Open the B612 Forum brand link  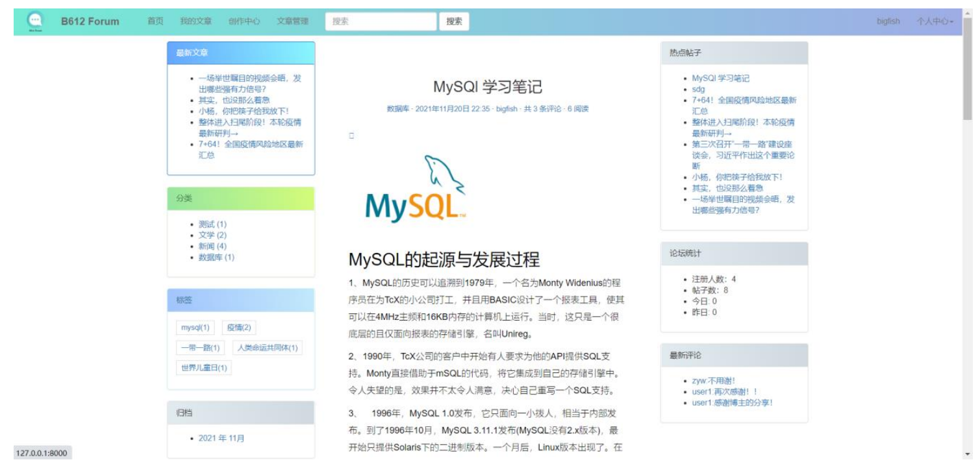[x=90, y=21]
